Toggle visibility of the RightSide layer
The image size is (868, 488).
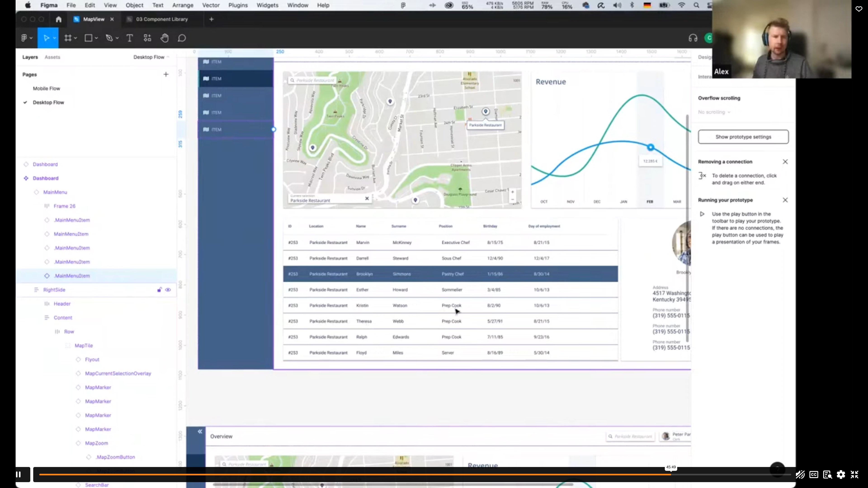(168, 290)
